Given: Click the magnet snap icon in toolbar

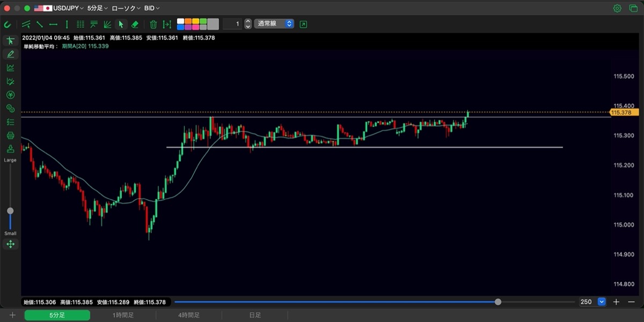Looking at the screenshot, I should [8, 24].
